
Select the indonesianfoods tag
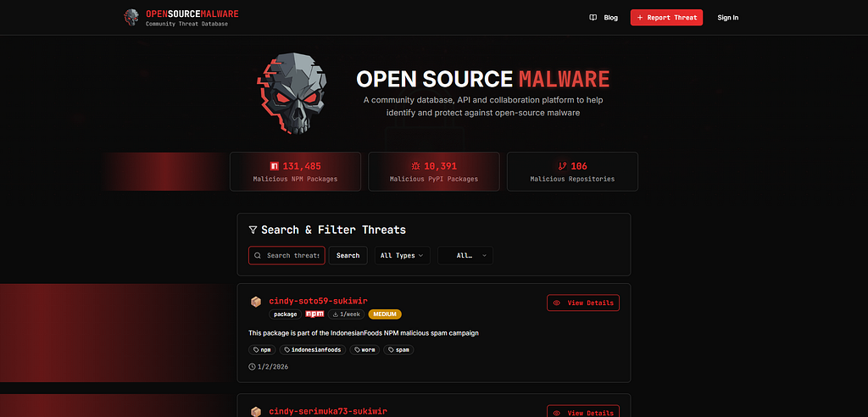point(313,350)
